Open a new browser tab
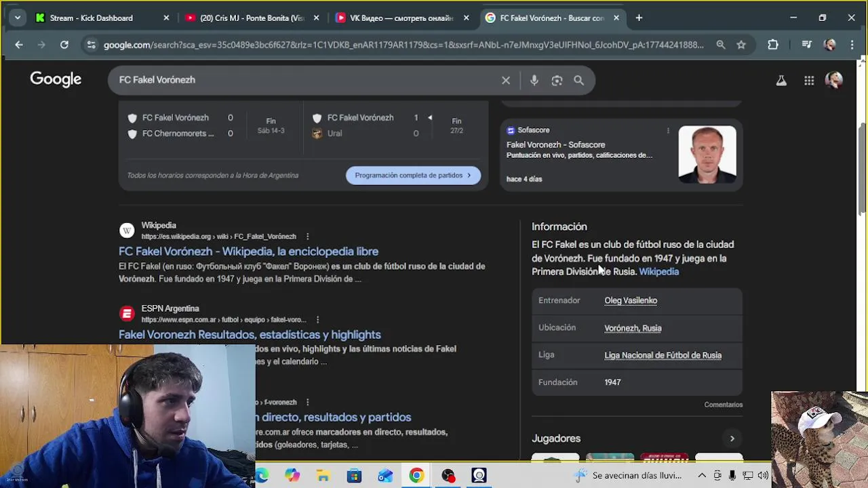 click(639, 18)
